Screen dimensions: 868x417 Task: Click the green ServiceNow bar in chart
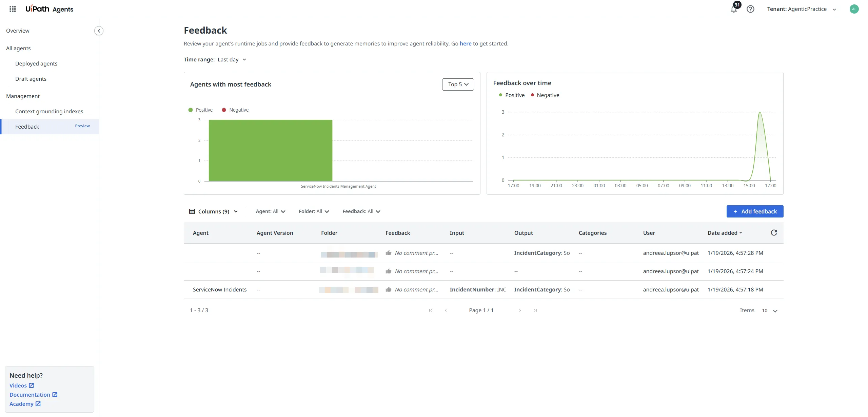(270, 150)
